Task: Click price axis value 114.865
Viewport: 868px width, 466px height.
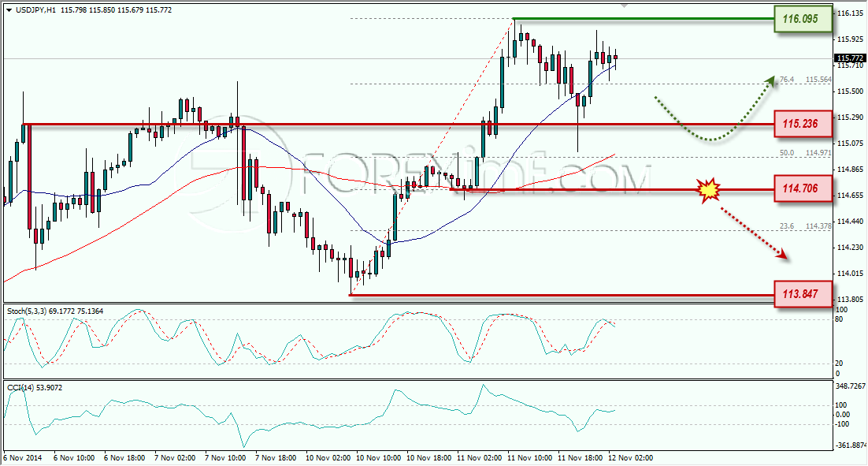Action: coord(851,170)
